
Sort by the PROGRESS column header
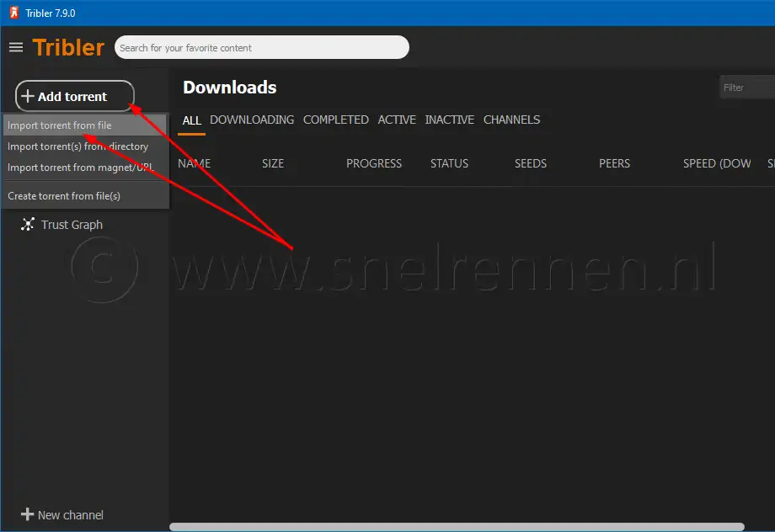(374, 163)
